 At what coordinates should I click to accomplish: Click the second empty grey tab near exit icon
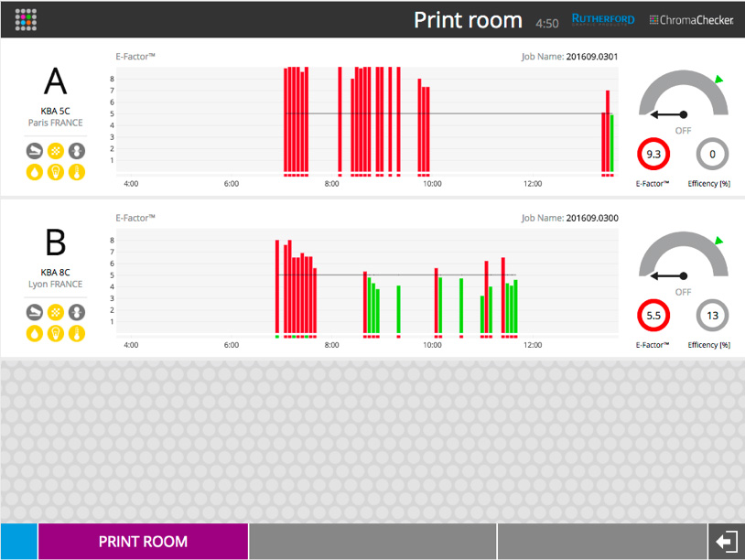pyautogui.click(x=602, y=542)
